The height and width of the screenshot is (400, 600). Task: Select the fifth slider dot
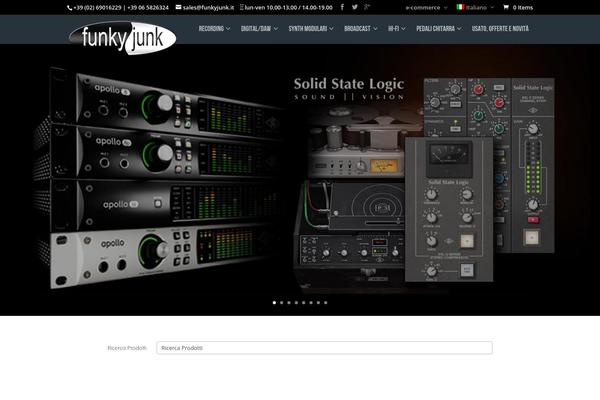(x=303, y=302)
